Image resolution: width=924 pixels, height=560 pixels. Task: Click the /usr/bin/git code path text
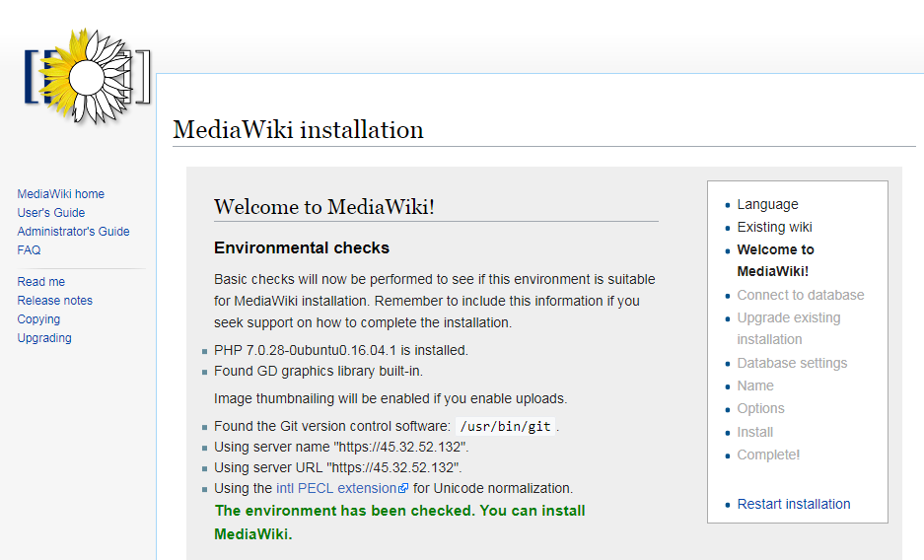click(506, 426)
